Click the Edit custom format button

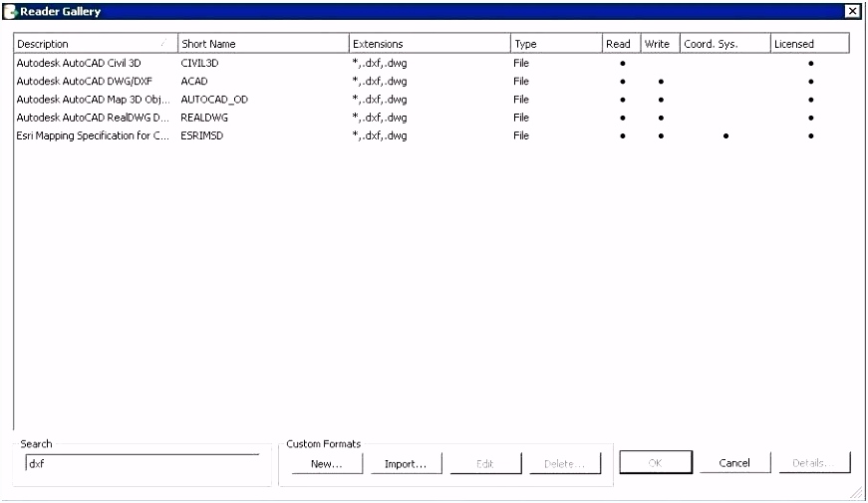[x=485, y=464]
